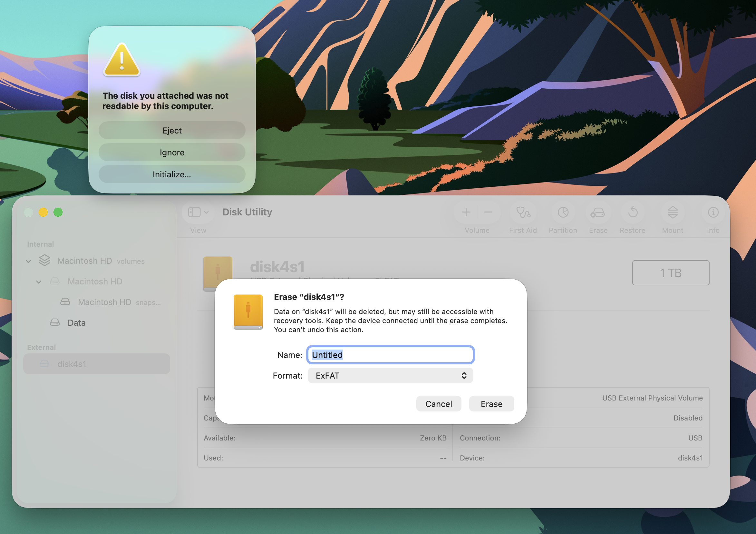Cancel the Erase disk4s1 dialog

click(439, 404)
